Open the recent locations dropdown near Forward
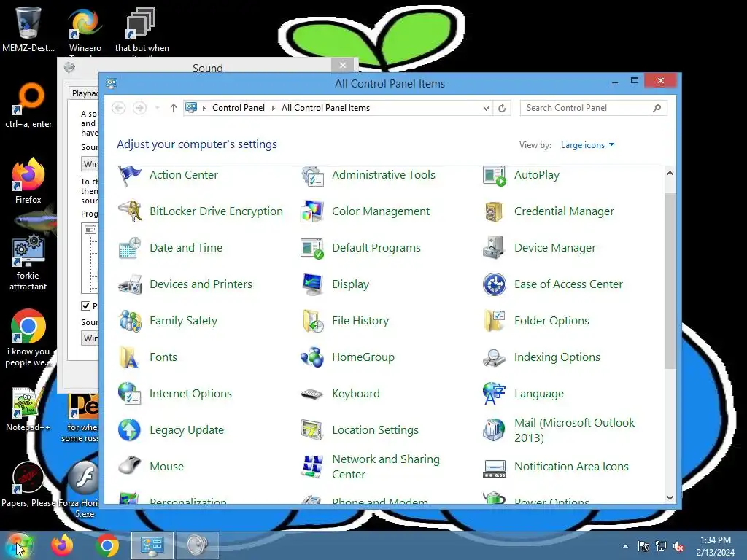 (158, 108)
